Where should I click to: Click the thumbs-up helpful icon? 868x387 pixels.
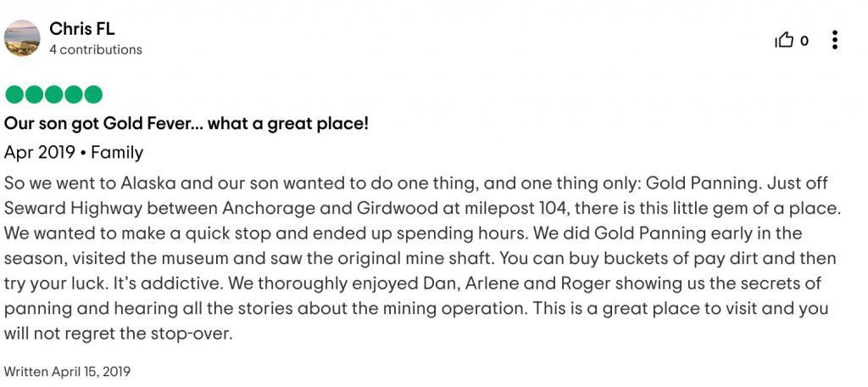(x=784, y=40)
